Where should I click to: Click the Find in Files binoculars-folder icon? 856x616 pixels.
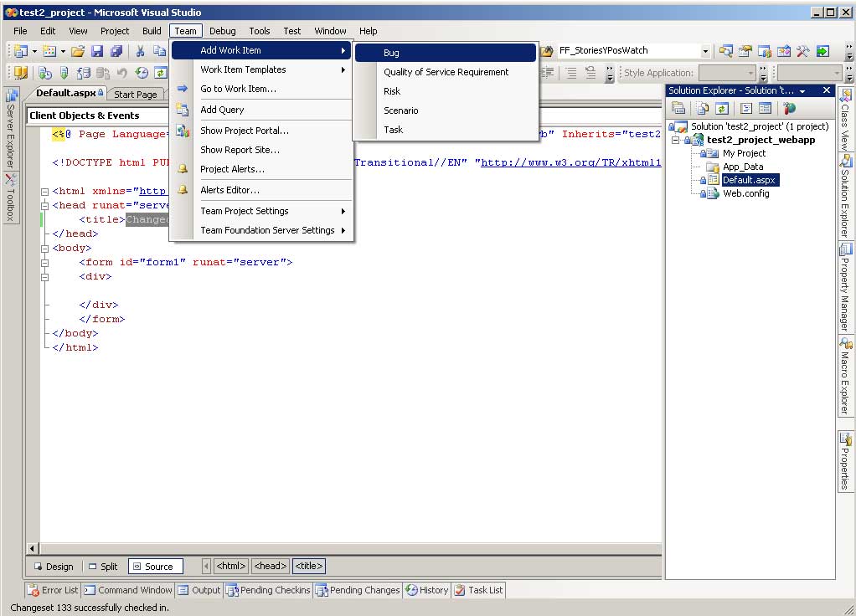coord(546,51)
